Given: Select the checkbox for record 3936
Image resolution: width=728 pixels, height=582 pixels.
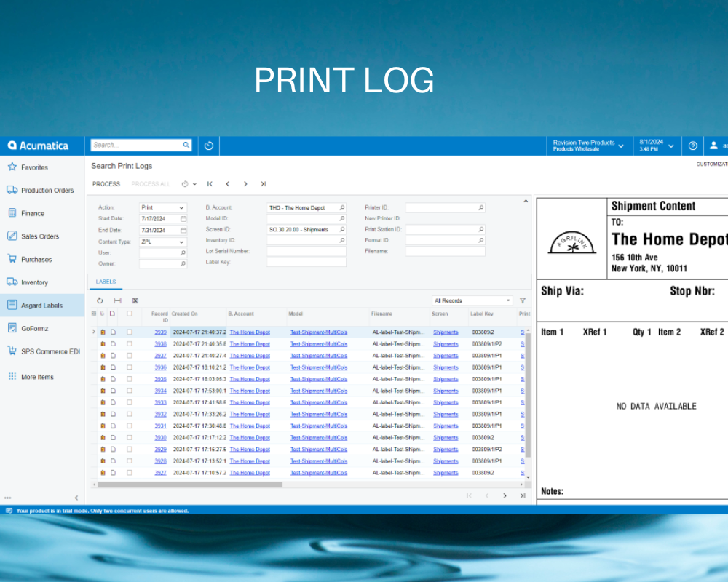Looking at the screenshot, I should 130,367.
